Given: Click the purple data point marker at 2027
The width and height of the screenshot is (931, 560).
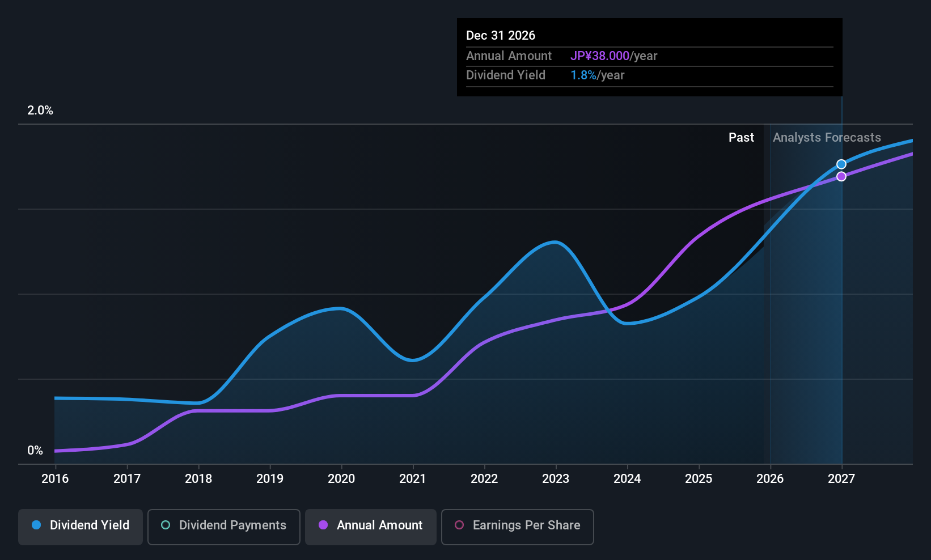Looking at the screenshot, I should point(841,177).
